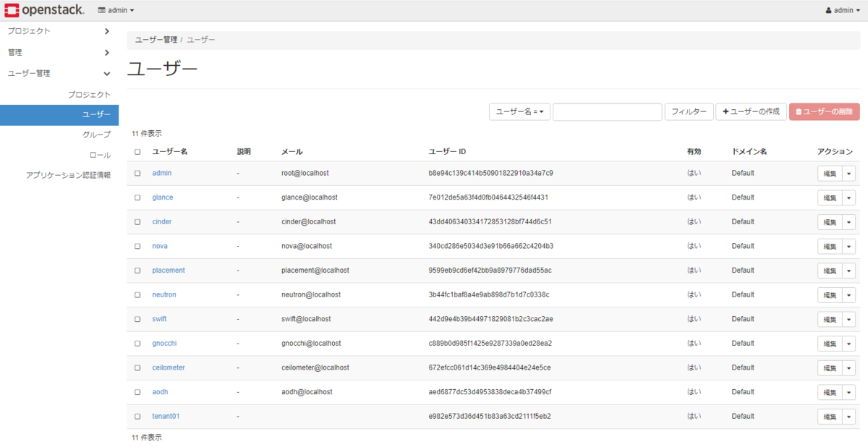
Task: Open the tenant01 user link
Action: click(166, 416)
